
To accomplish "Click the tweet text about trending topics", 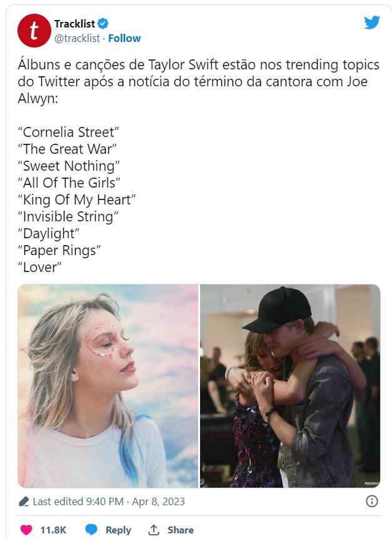I will pos(199,81).
